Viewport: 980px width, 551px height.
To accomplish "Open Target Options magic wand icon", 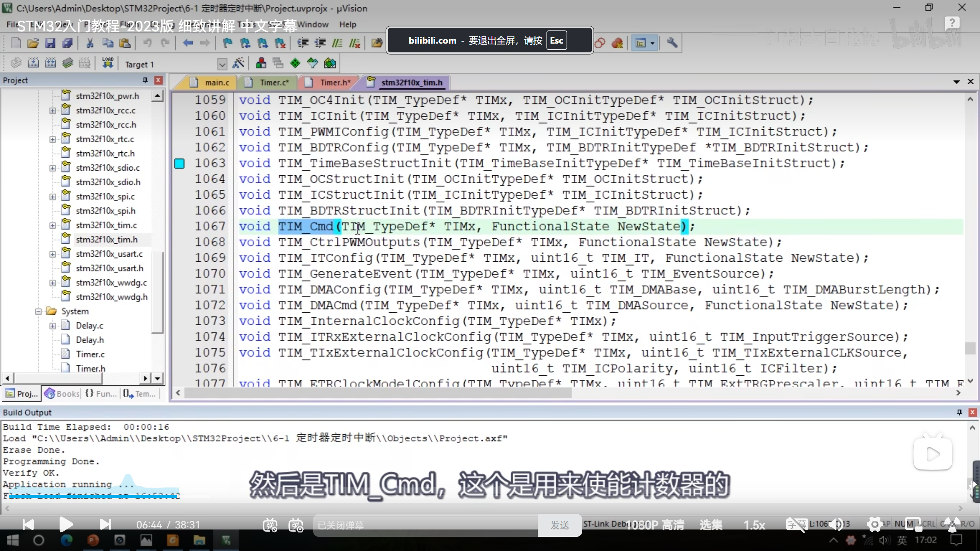I will (x=238, y=63).
